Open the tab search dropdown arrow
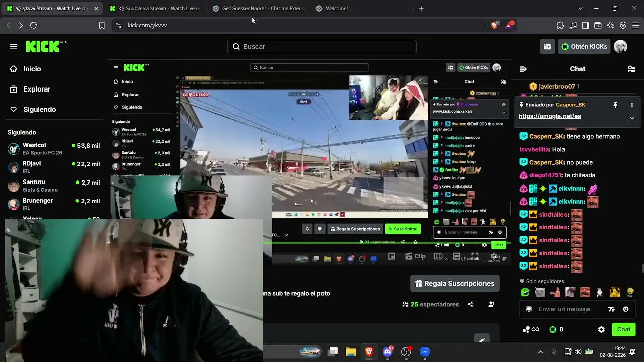Viewport: 644px width, 362px height. tap(580, 9)
